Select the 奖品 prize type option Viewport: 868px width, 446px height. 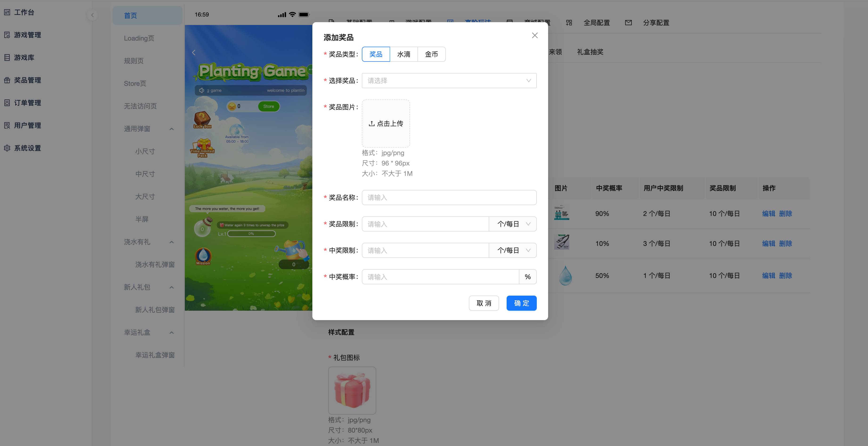(x=376, y=54)
